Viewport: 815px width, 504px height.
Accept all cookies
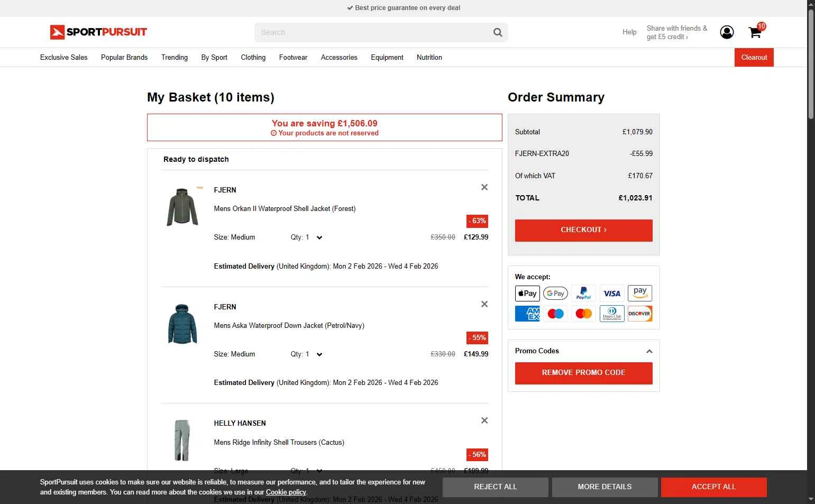coord(713,487)
